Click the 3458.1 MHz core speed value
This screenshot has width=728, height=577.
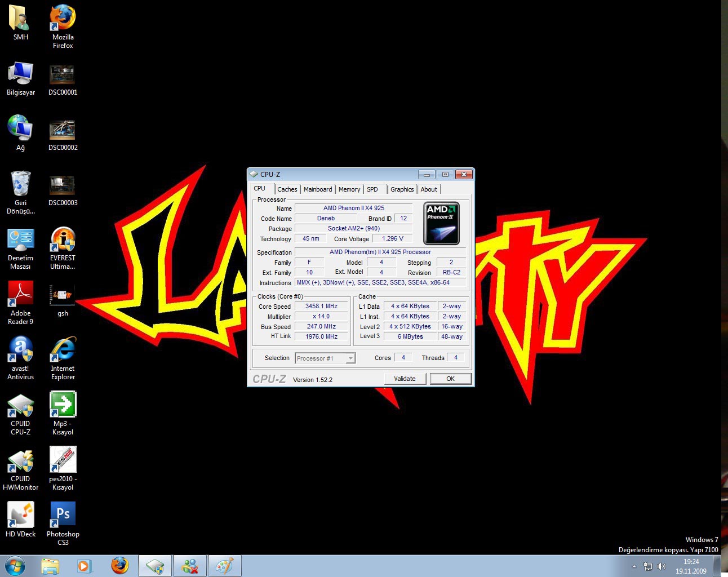pos(322,306)
